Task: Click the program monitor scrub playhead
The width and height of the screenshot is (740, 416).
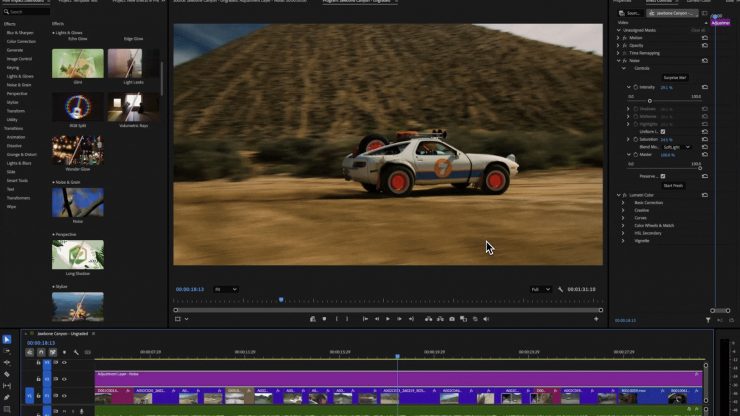Action: click(281, 299)
